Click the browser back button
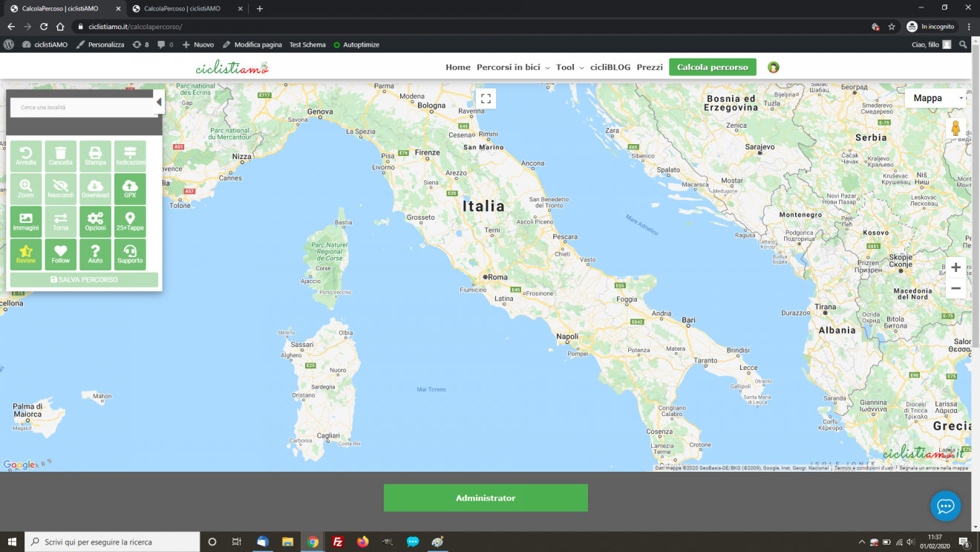The height and width of the screenshot is (552, 980). click(10, 26)
